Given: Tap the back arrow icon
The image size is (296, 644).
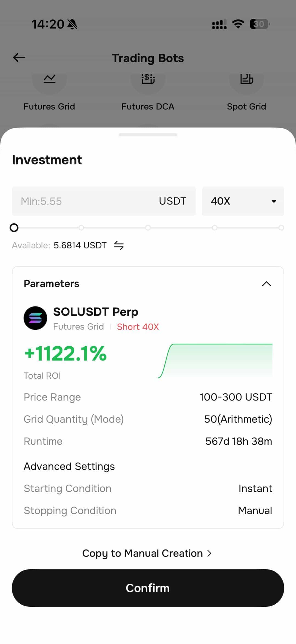Looking at the screenshot, I should (19, 58).
